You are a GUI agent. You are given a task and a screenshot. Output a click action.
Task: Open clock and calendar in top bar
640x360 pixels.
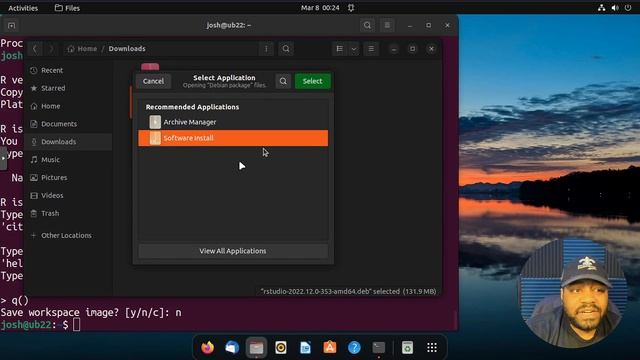point(320,8)
